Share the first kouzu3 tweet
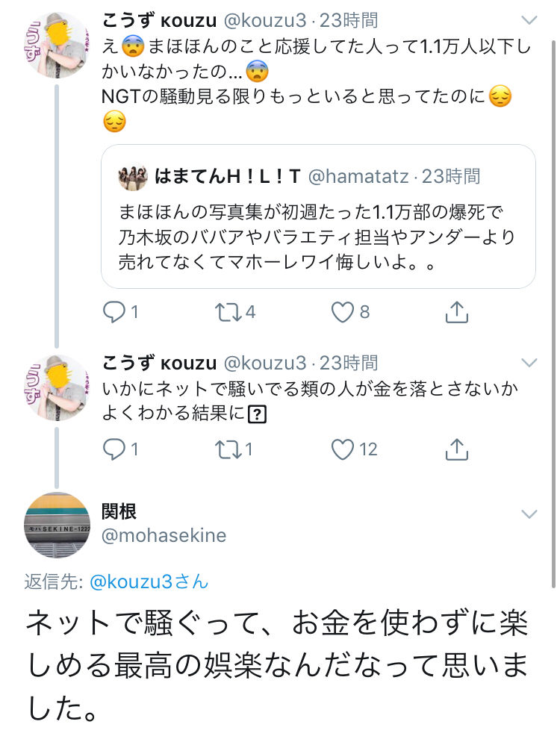Image resolution: width=560 pixels, height=739 pixels. [456, 311]
